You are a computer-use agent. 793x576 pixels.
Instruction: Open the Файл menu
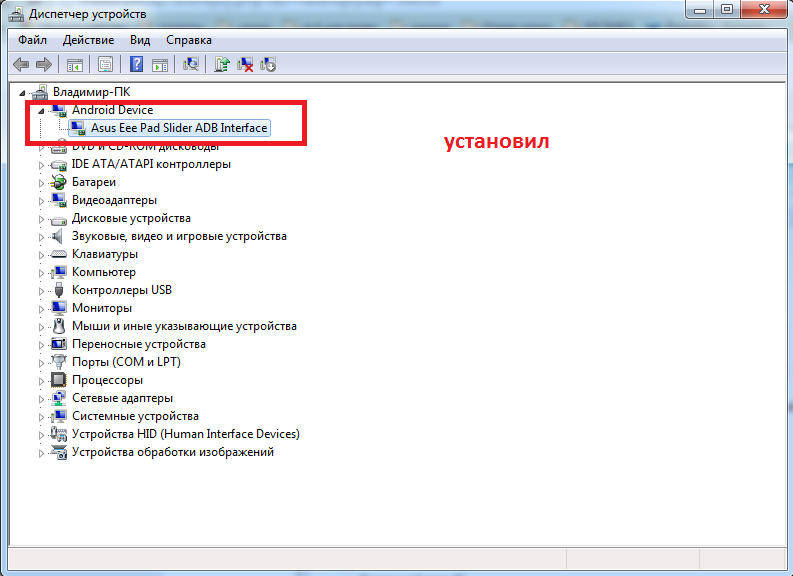click(x=32, y=40)
